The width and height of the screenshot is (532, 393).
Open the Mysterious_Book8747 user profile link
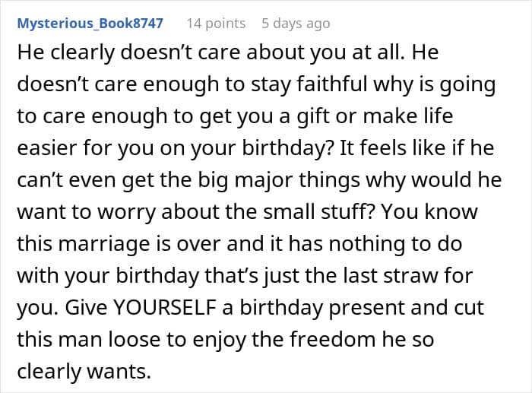90,23
